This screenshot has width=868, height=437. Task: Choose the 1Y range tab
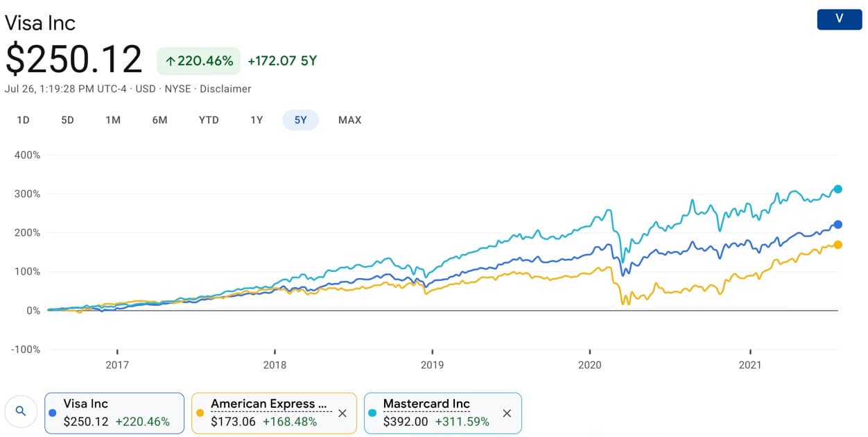point(257,120)
